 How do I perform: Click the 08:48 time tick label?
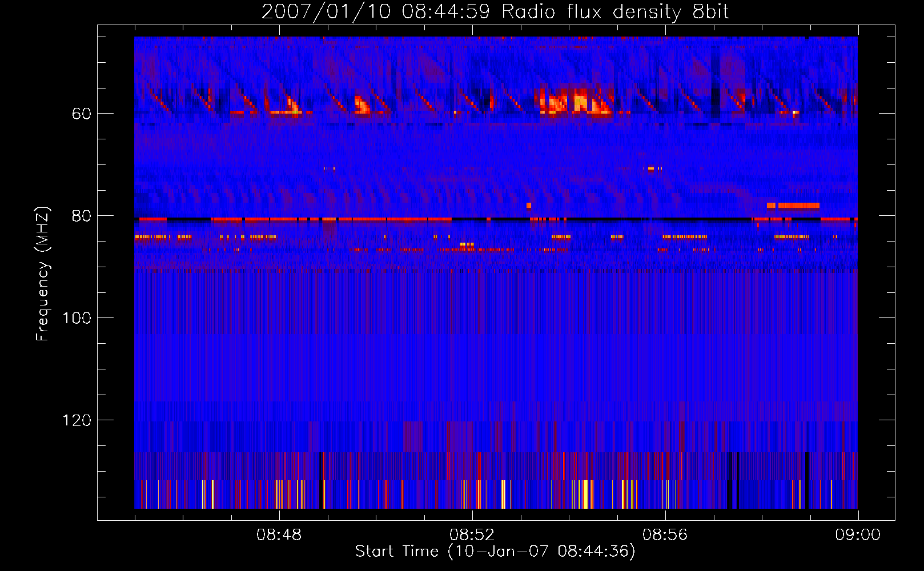279,535
